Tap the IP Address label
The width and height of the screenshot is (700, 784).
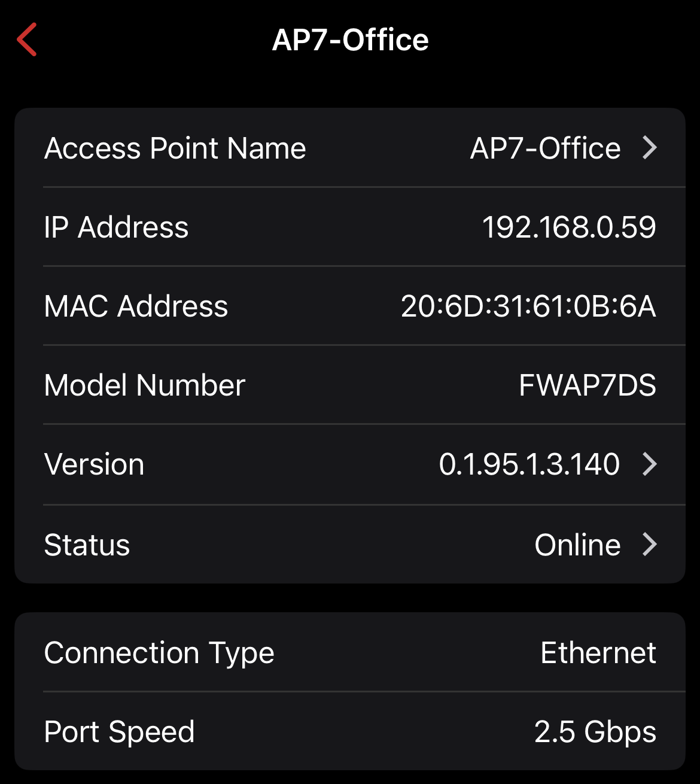coord(116,227)
